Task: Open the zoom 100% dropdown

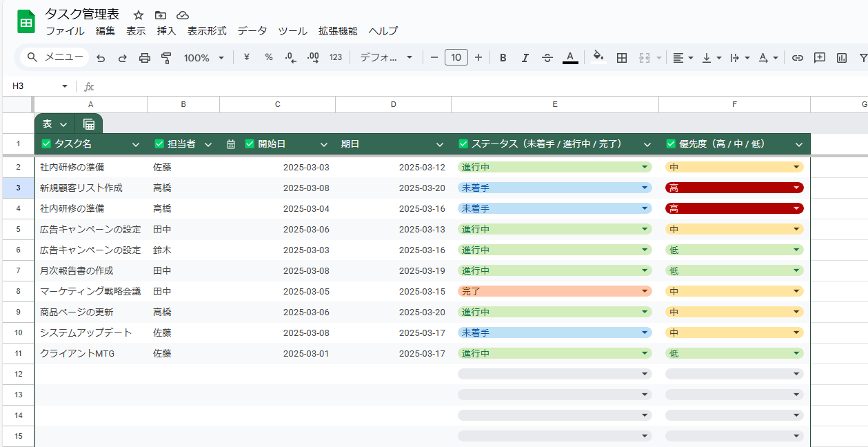Action: [204, 58]
